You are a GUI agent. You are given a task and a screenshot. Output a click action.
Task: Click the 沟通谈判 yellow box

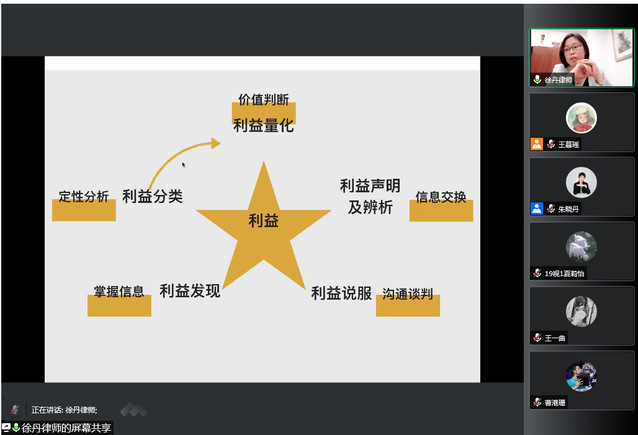(408, 296)
